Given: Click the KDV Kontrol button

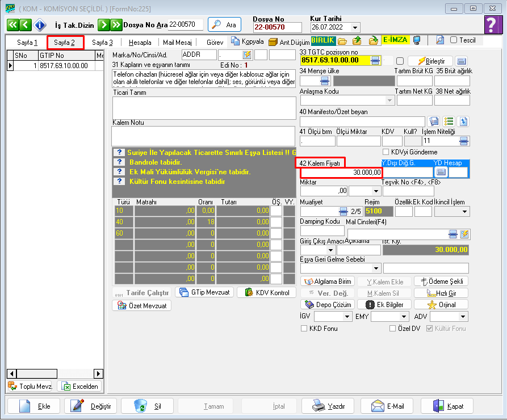Looking at the screenshot, I should click(x=266, y=292).
